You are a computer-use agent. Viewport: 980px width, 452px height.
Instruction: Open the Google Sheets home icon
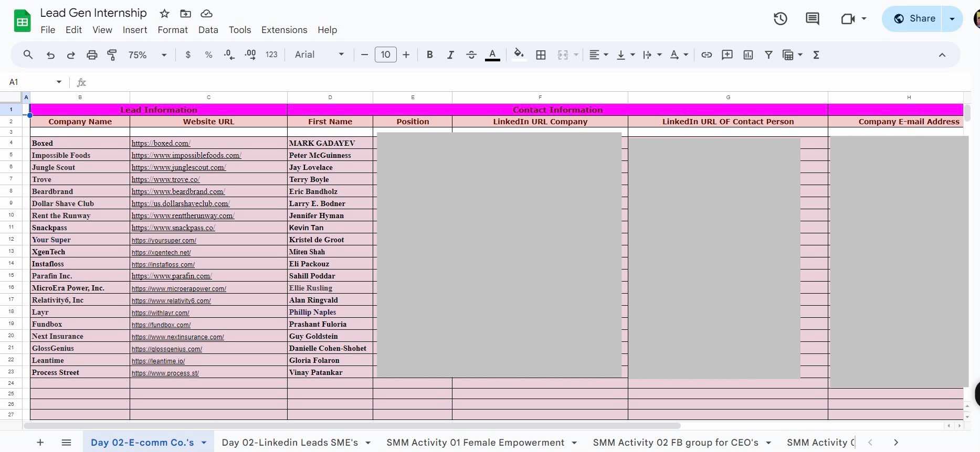(22, 21)
